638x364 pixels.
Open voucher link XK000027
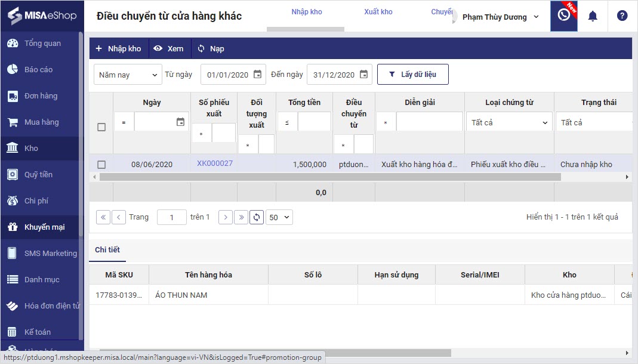(x=215, y=163)
